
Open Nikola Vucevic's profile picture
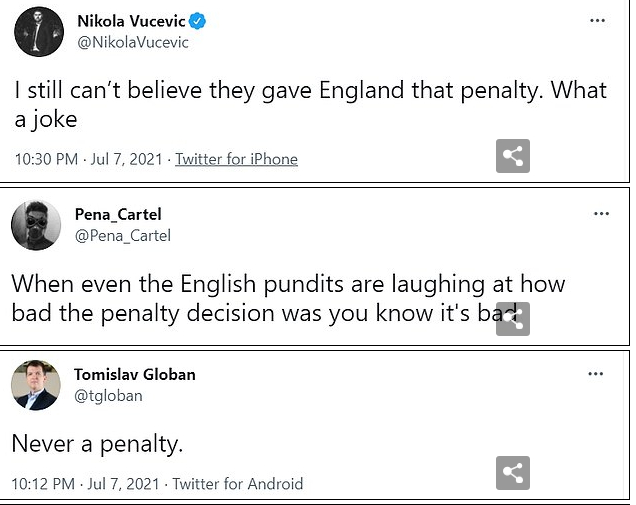coord(38,31)
